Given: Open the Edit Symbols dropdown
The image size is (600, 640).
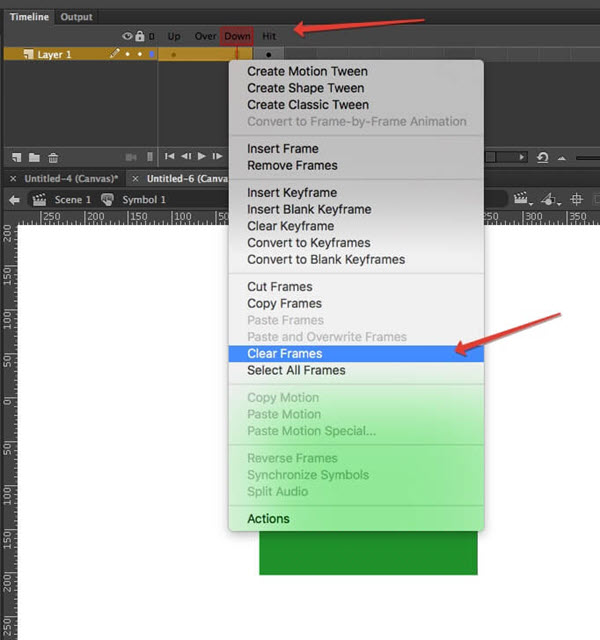Looking at the screenshot, I should (550, 199).
